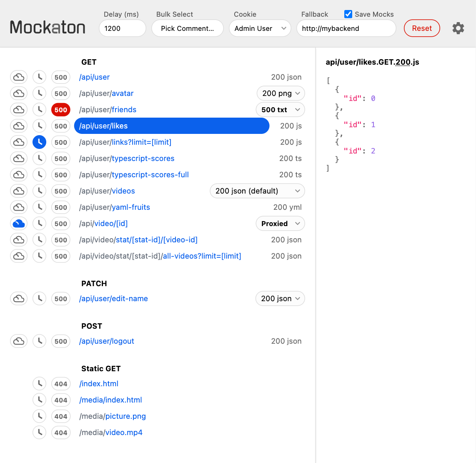Click inside the Fallback URL field
Screen dimensions: 476x463
346,28
